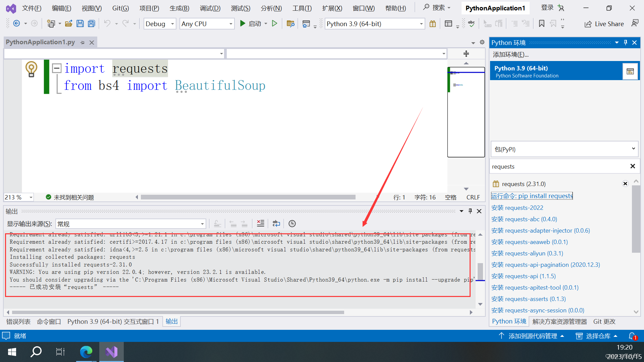The height and width of the screenshot is (362, 644).
Task: Switch to the Git 更改 tab
Action: 604,321
